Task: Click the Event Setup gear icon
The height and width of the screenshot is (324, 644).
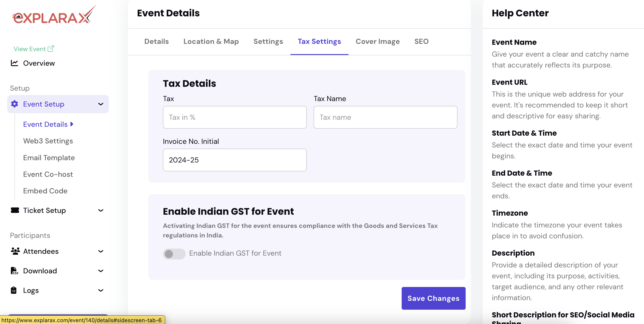Action: 15,104
